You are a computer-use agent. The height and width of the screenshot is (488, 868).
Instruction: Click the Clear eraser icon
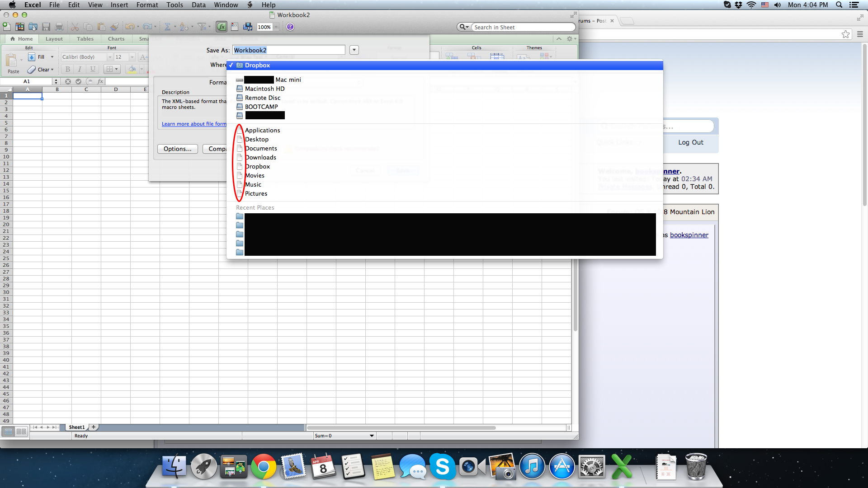tap(32, 70)
